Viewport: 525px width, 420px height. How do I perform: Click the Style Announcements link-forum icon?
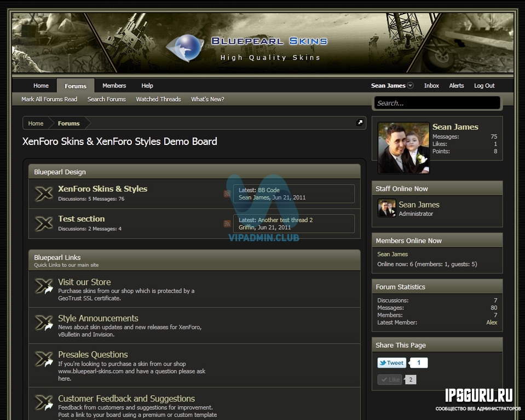click(44, 323)
